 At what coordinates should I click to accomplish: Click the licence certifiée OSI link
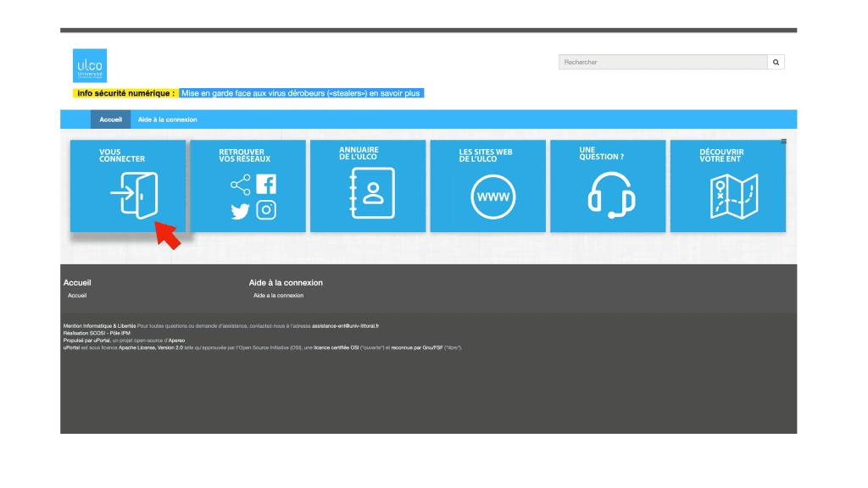point(336,348)
